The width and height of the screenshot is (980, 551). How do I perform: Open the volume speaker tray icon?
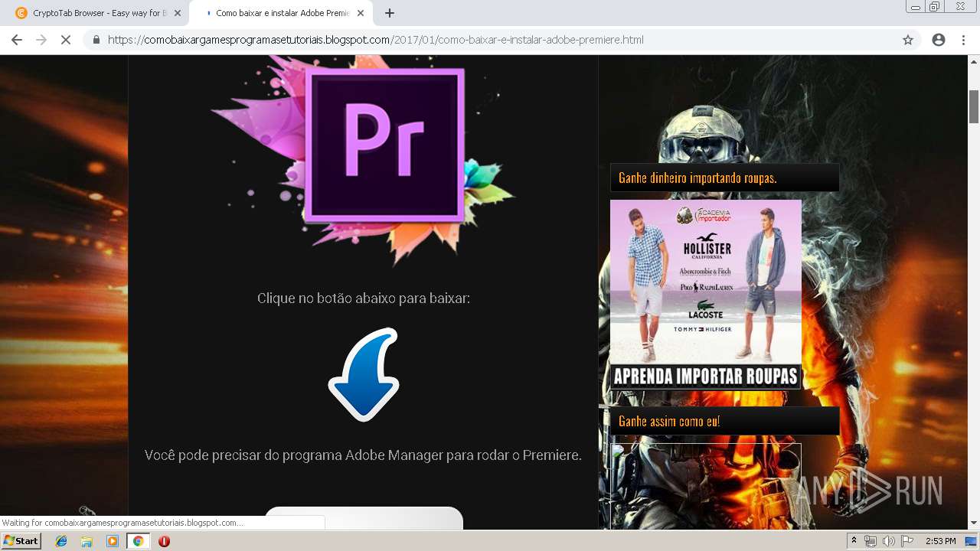click(889, 541)
